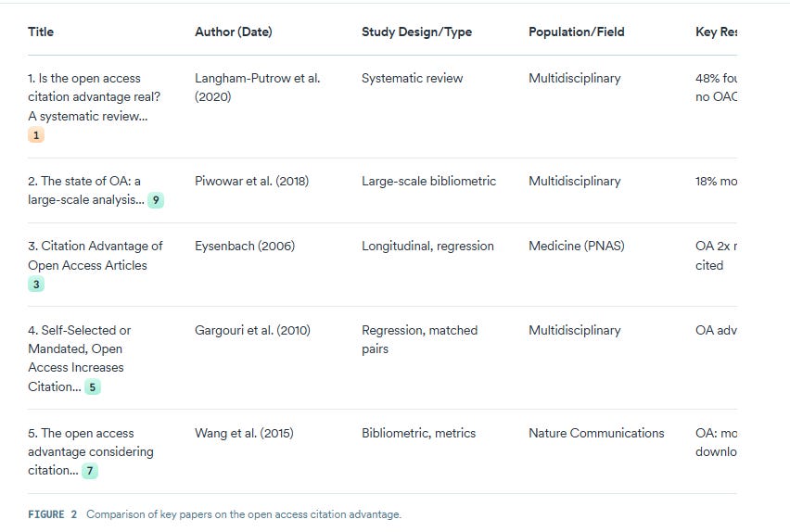This screenshot has width=790, height=532.
Task: Click citation badge 9 beside large-scale analysis
Action: [x=156, y=200]
